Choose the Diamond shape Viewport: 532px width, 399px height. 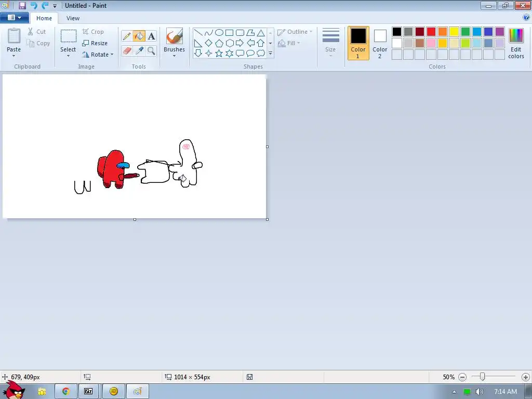point(209,43)
